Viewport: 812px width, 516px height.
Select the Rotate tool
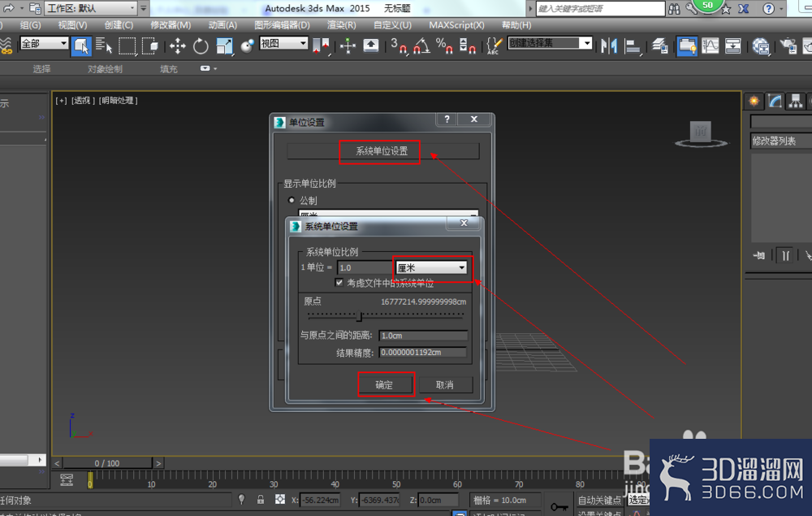201,46
